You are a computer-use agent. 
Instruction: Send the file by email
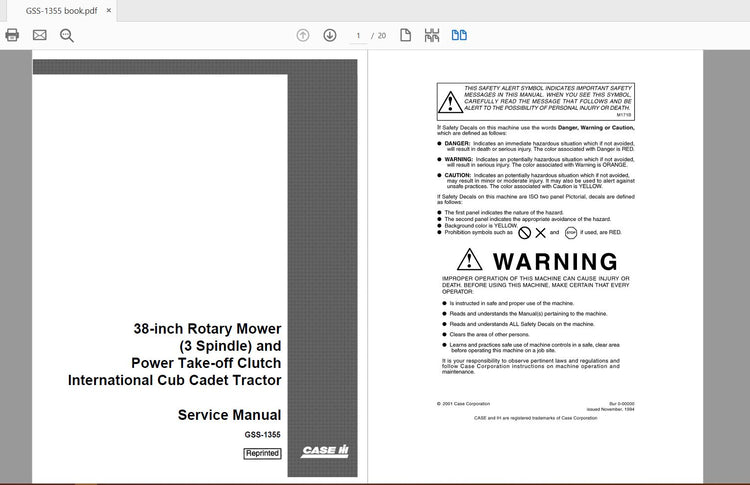[x=40, y=35]
